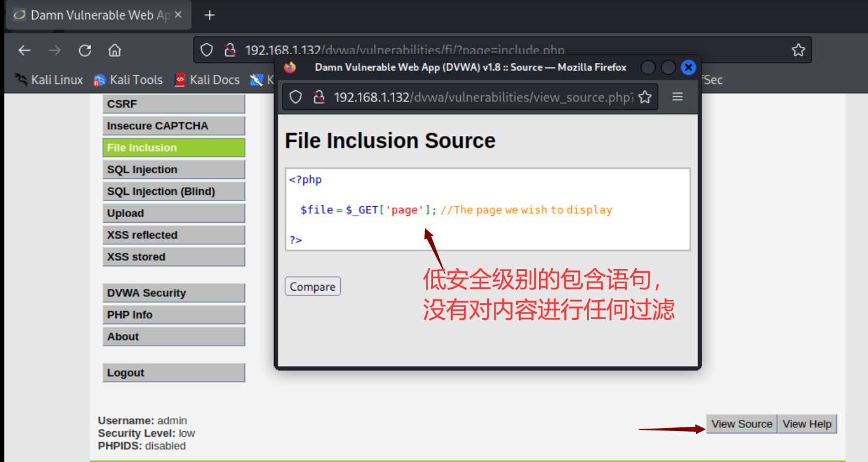The width and height of the screenshot is (868, 462).
Task: Click the $file variable in source code
Action: (x=317, y=210)
